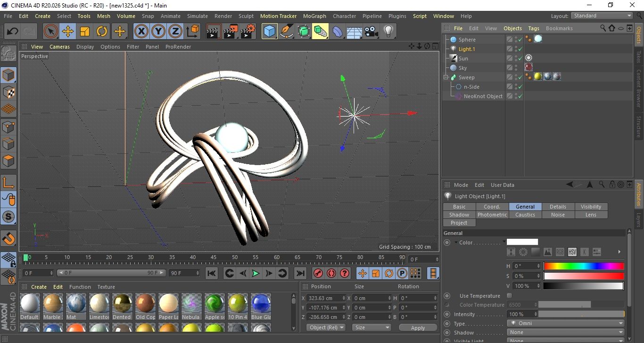Image resolution: width=644 pixels, height=343 pixels.
Task: Toggle Autokeying button
Action: 331,273
